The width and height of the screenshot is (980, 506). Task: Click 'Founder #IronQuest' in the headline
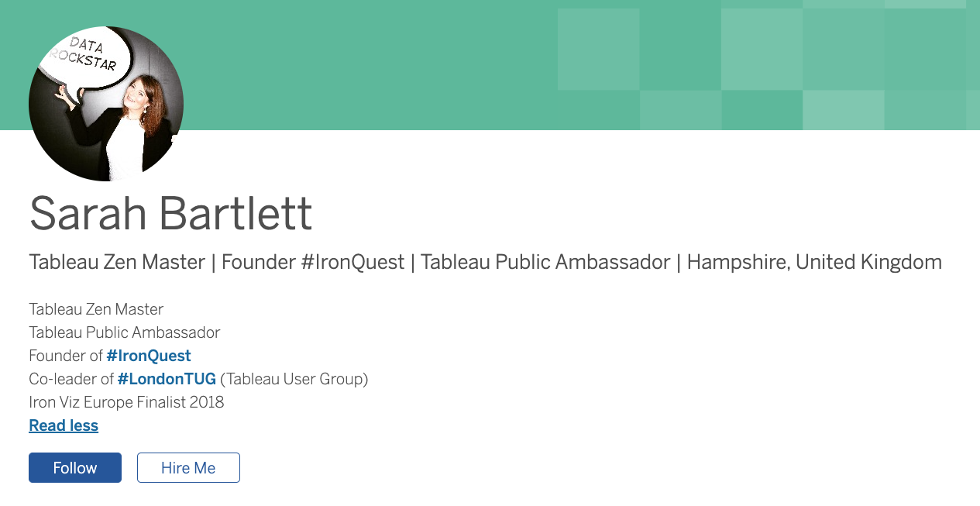[x=313, y=262]
